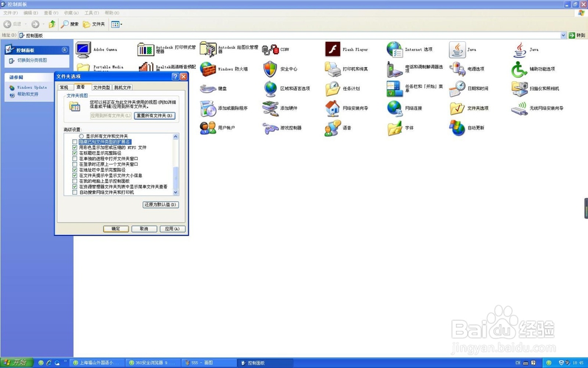Open the 收藏 menu
This screenshot has width=588, height=368.
coord(71,13)
